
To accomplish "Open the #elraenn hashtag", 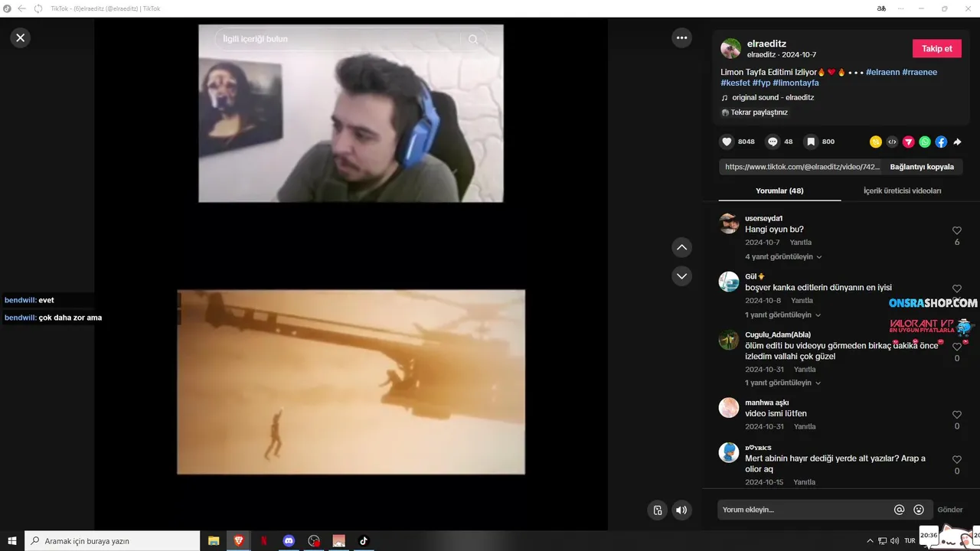I will (x=883, y=72).
